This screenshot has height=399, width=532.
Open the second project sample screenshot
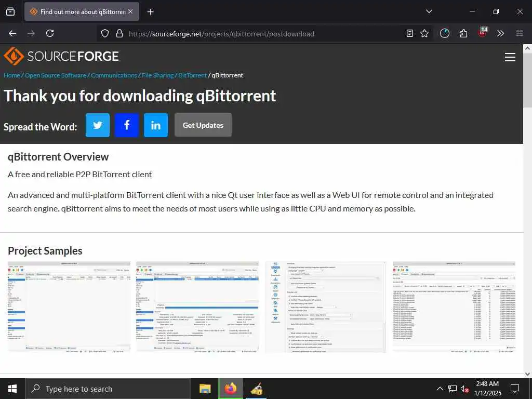point(197,307)
